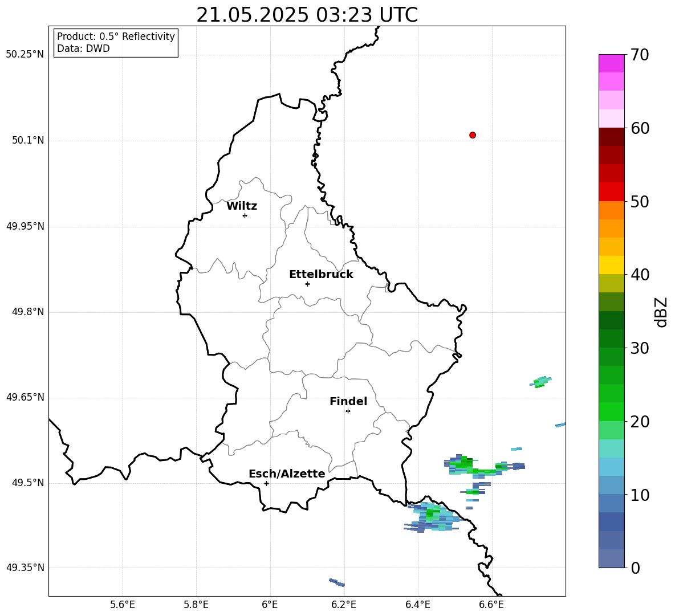The width and height of the screenshot is (675, 616).
Task: Click the 30 value on colorbar
Action: [x=640, y=348]
